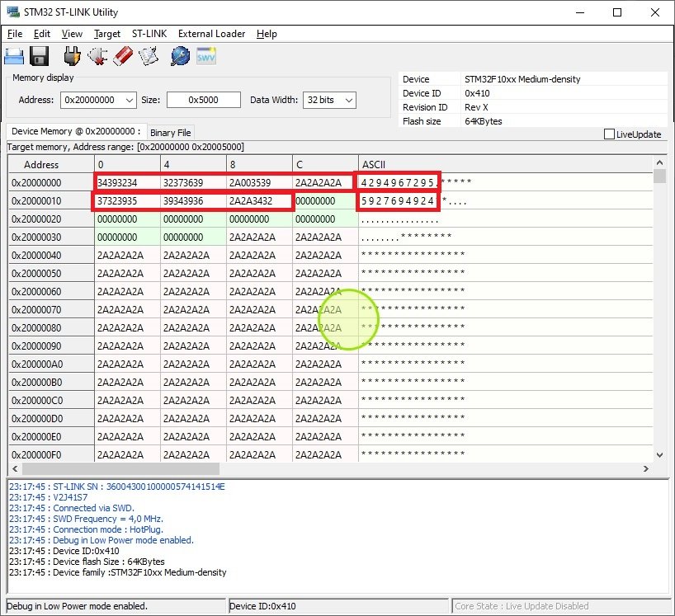Viewport: 675px width, 616px height.
Task: Click the SWD Frequency = 4,0 MHz log line
Action: point(86,519)
